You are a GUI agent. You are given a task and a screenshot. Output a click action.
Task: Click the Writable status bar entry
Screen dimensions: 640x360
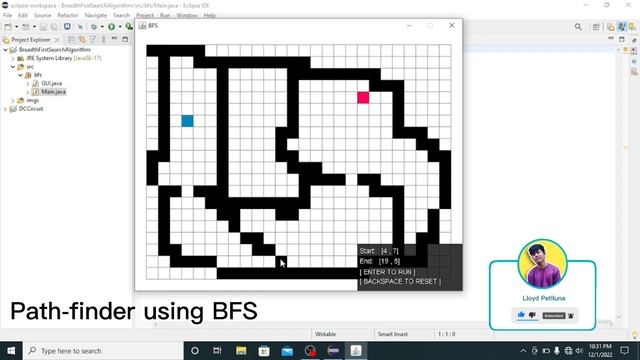[325, 334]
